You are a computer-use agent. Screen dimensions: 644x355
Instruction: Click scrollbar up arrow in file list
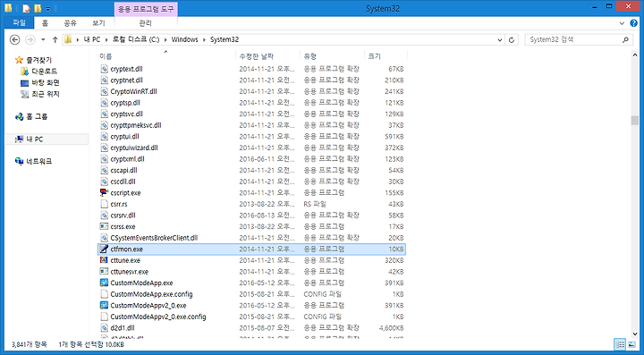coord(635,55)
